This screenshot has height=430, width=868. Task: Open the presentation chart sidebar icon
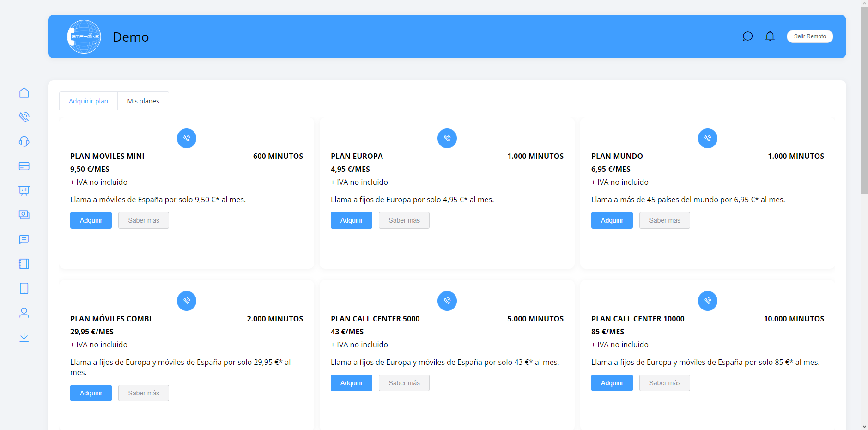click(24, 190)
